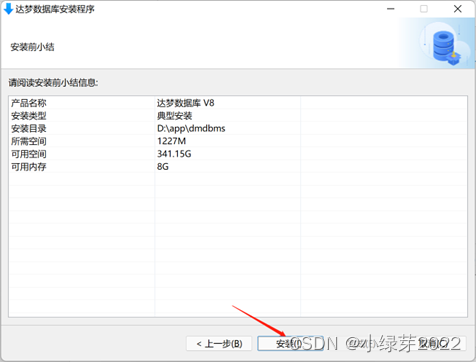The image size is (476, 362).
Task: Click the disabled maximize window icon
Action: point(424,9)
